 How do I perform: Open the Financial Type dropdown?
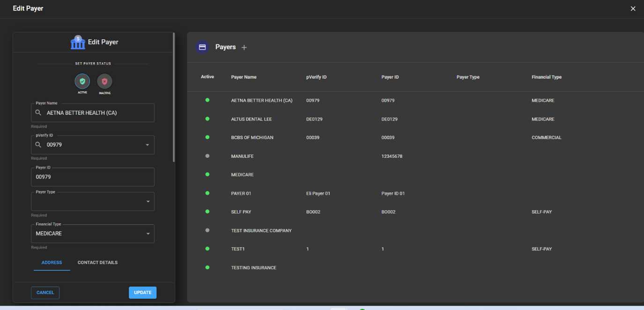click(x=148, y=234)
